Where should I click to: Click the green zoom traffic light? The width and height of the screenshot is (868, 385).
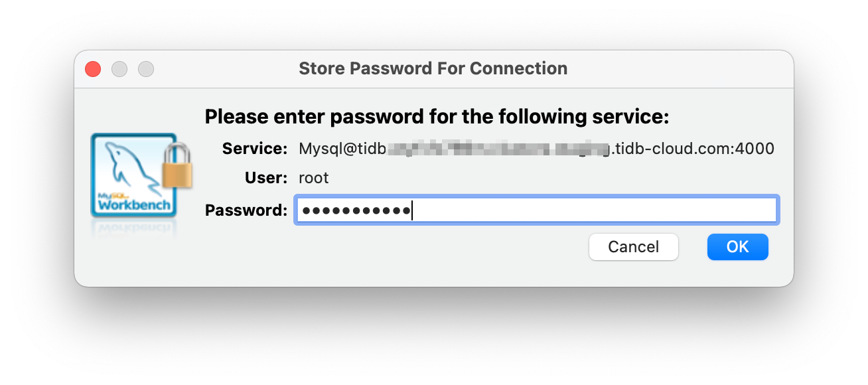click(146, 68)
